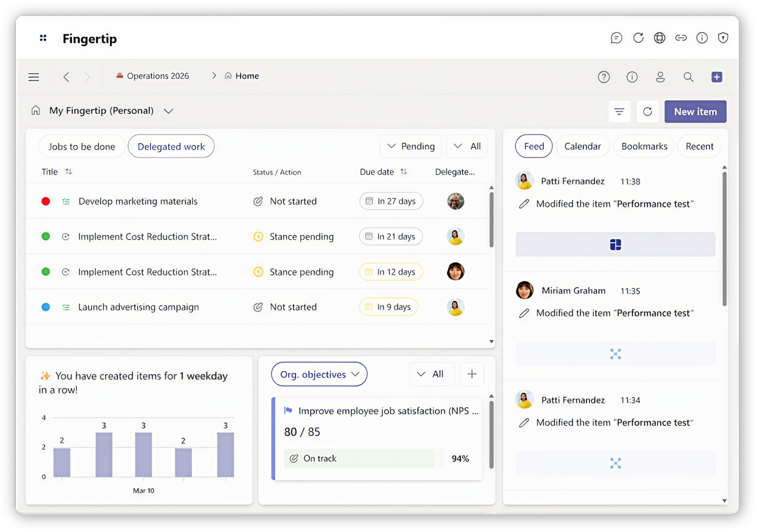Viewport: 757px width, 532px height.
Task: Click the On track progress bar
Action: pyautogui.click(x=359, y=458)
